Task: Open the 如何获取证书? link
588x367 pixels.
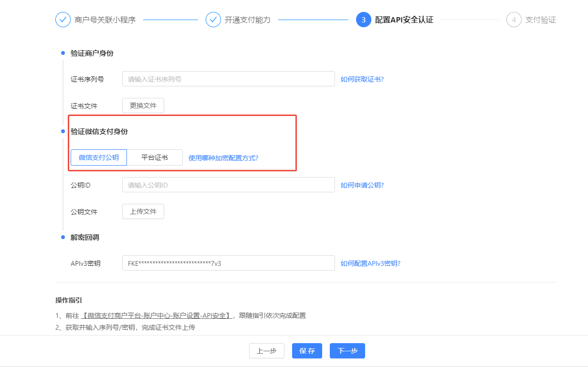Action: pos(362,79)
